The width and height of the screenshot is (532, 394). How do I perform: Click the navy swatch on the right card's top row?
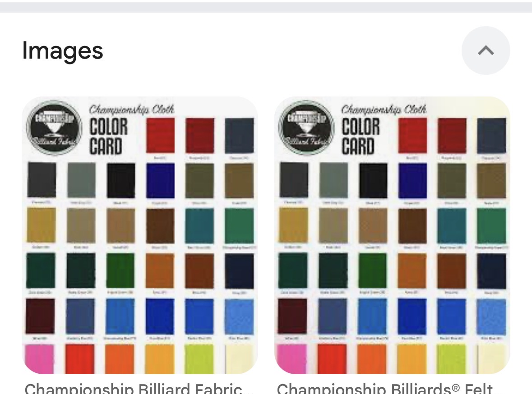pos(491,135)
